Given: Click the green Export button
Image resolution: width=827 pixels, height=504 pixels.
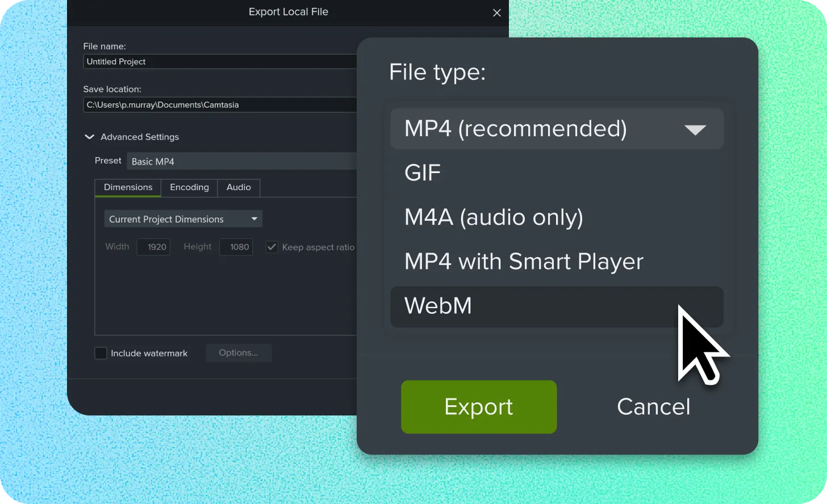Looking at the screenshot, I should coord(479,407).
